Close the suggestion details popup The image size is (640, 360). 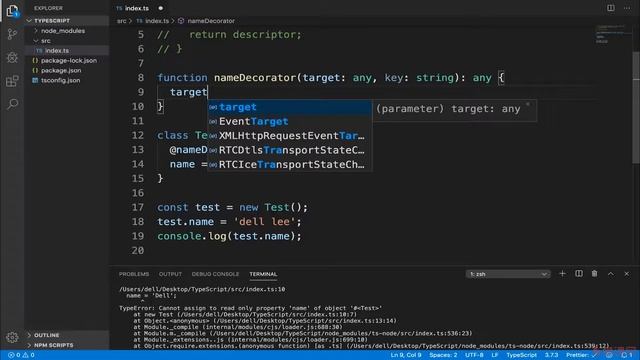(528, 104)
